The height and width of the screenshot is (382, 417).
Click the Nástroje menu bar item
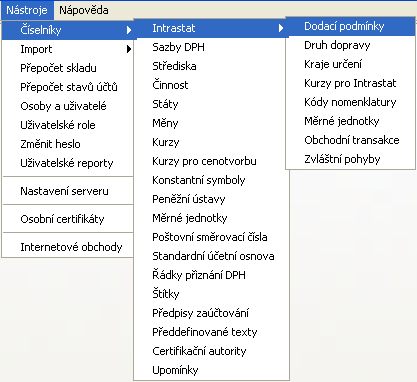pyautogui.click(x=27, y=10)
